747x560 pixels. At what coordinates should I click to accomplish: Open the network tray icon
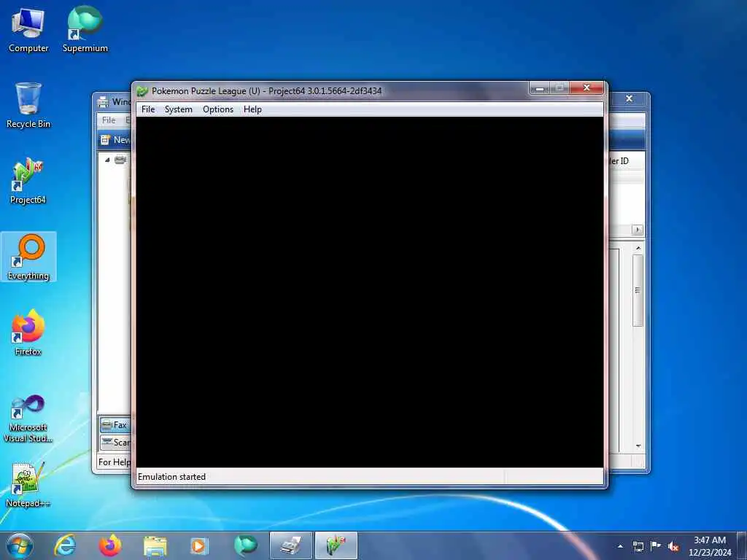coord(638,546)
